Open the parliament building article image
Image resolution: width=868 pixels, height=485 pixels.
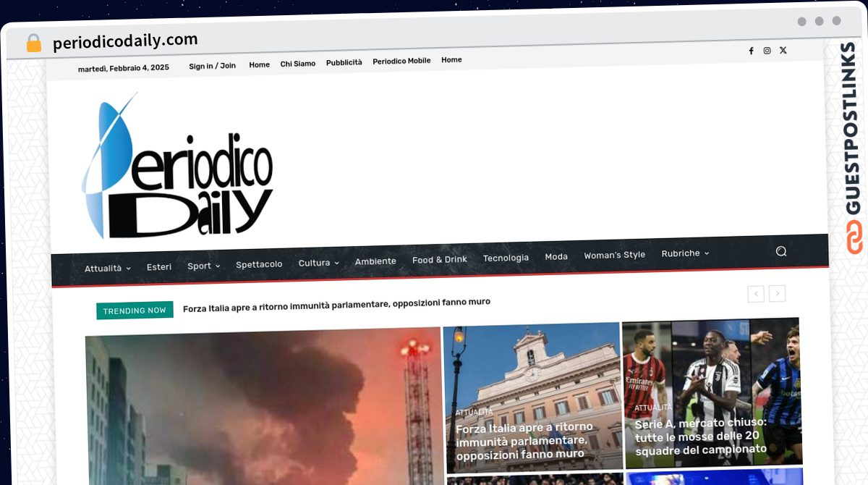(x=533, y=397)
